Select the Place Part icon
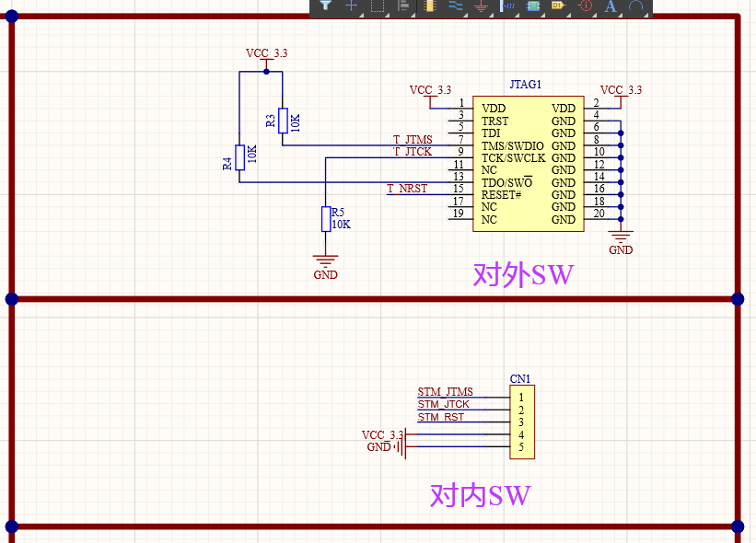Viewport: 756px width, 543px height. click(432, 6)
